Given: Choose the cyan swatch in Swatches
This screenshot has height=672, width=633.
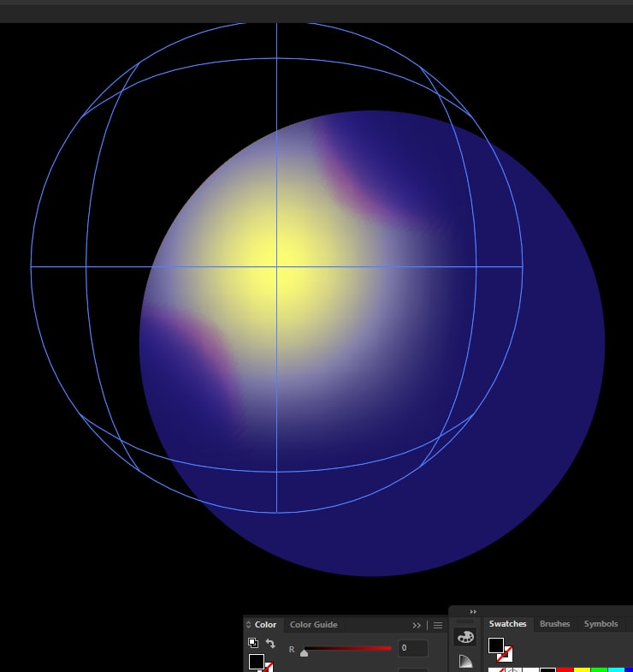Looking at the screenshot, I should [x=616, y=669].
